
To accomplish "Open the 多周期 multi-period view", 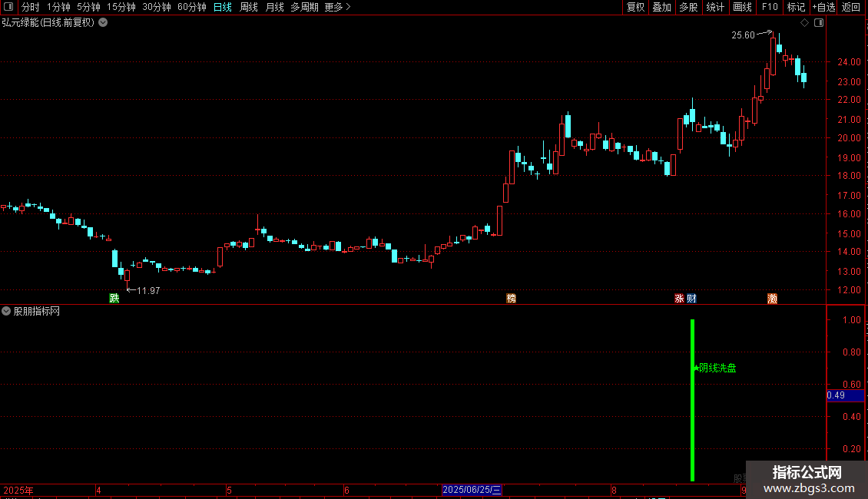I will [304, 7].
